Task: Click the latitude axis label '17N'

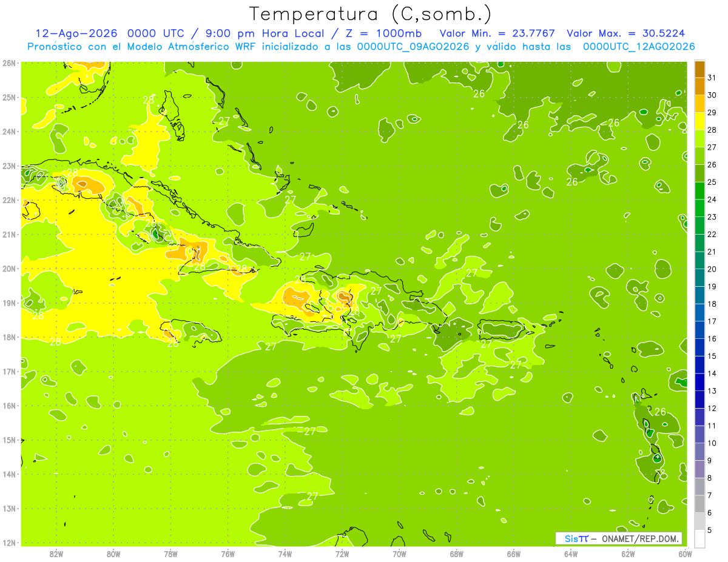Action: pyautogui.click(x=8, y=371)
